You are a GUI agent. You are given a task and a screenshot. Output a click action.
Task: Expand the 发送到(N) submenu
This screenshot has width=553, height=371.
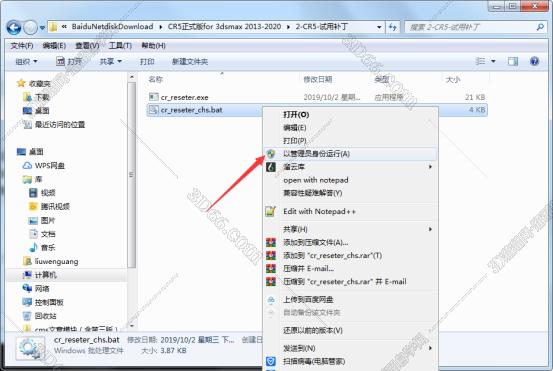click(x=351, y=348)
